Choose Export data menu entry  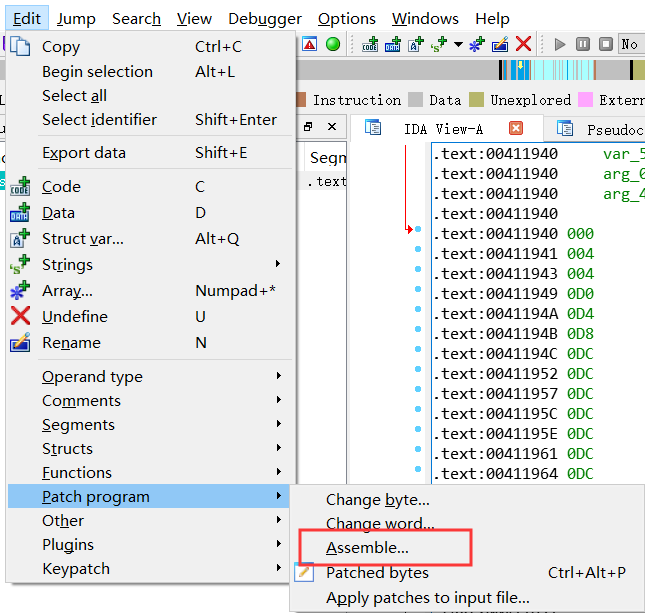point(84,153)
